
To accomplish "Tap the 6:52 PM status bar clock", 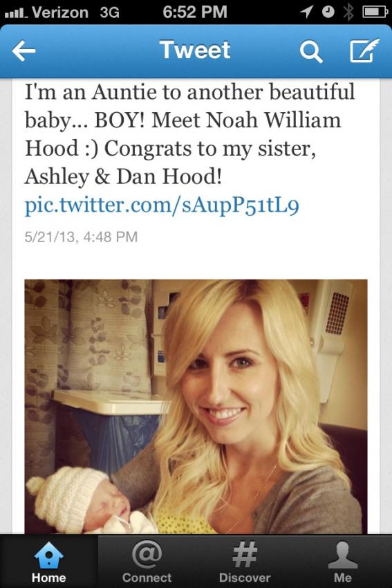I will click(x=195, y=12).
